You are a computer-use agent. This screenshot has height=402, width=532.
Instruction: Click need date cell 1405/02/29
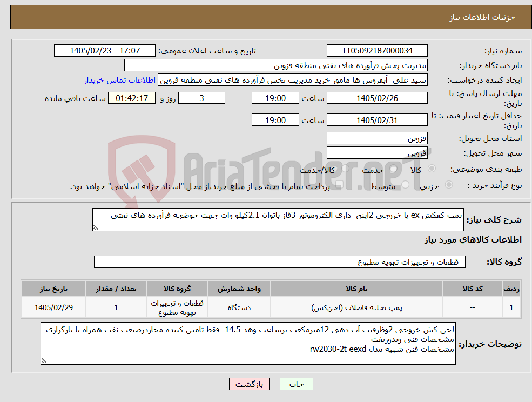[x=53, y=307]
